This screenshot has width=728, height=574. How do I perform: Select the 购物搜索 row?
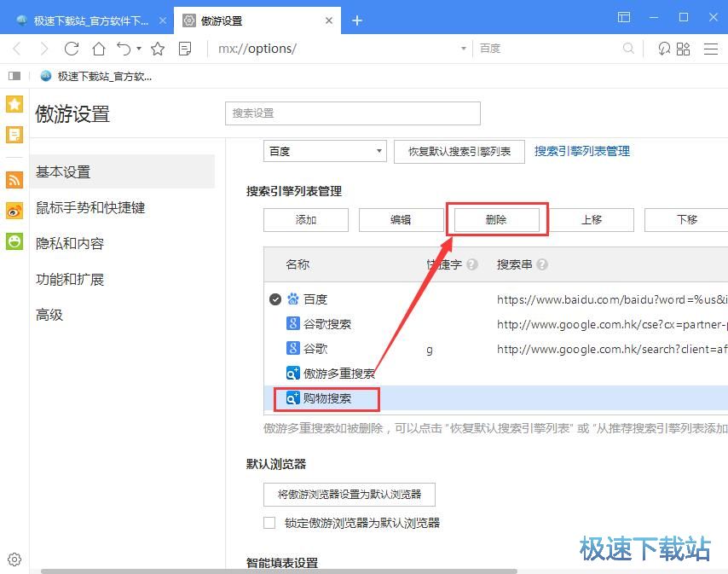point(496,398)
